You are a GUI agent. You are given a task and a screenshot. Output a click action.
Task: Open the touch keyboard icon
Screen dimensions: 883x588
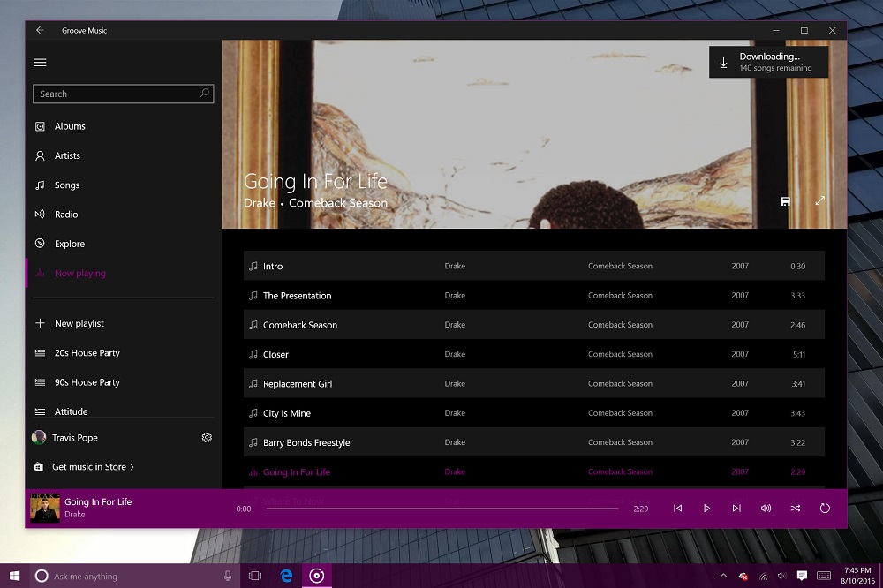point(823,576)
